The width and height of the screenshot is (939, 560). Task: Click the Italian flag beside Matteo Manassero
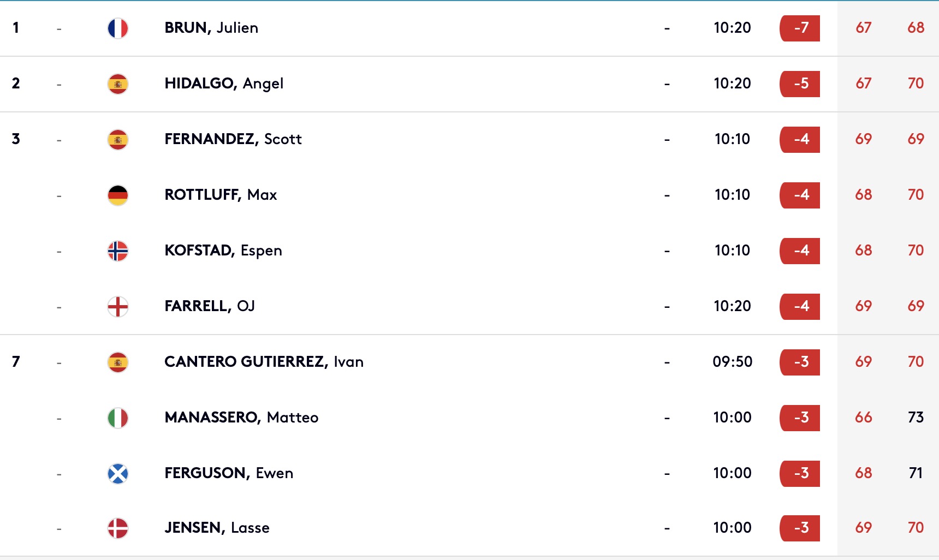point(118,418)
